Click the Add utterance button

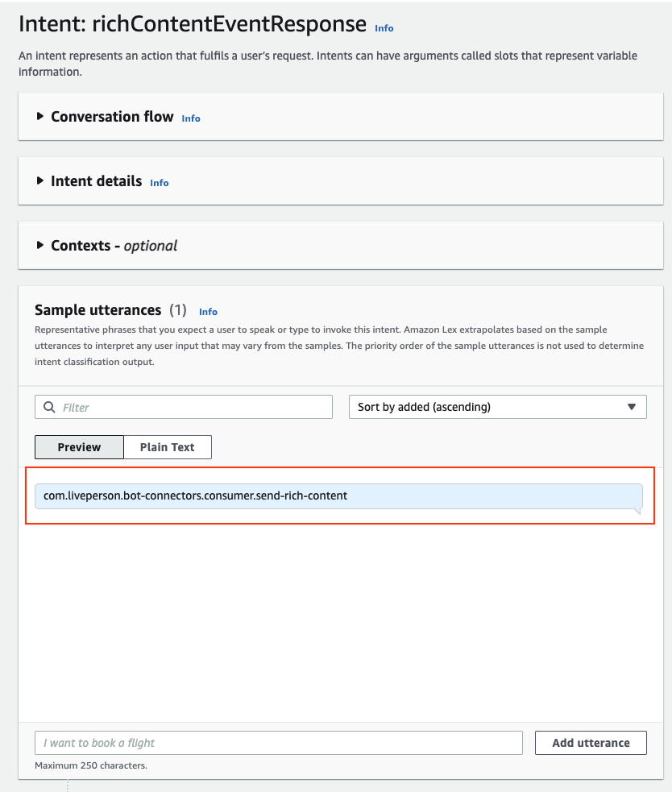point(591,743)
